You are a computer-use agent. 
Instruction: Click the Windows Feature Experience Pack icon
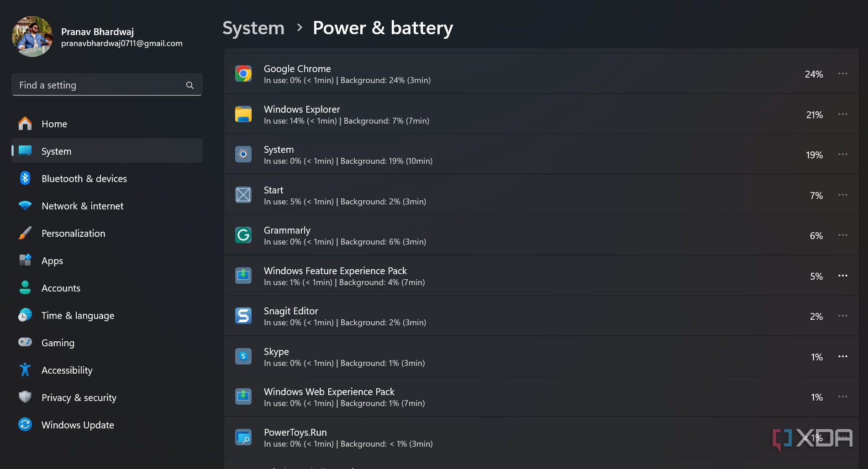(x=243, y=276)
